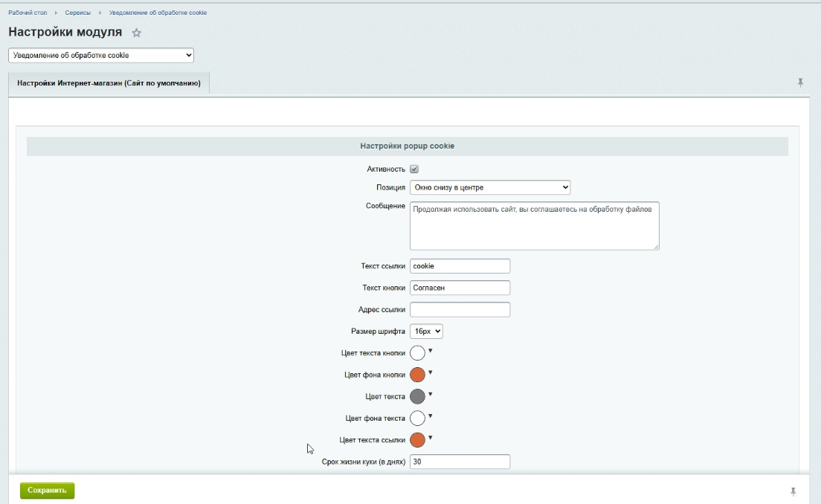Click the gray Цвет текста swatch
821x504 pixels.
click(417, 396)
